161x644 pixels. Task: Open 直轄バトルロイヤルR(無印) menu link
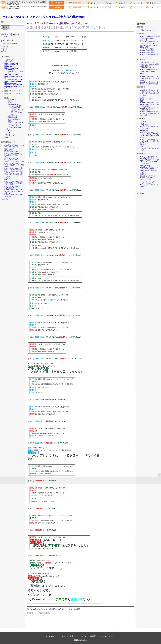(13, 81)
